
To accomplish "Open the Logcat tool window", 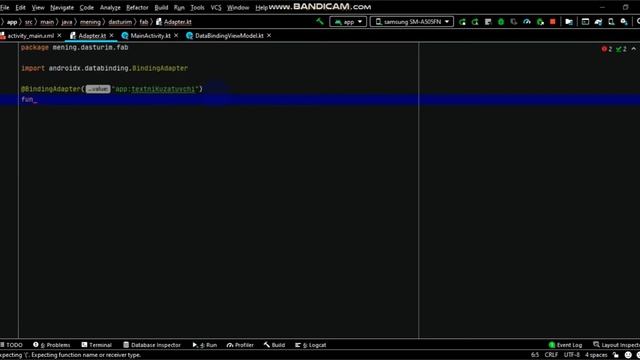I will click(311, 345).
